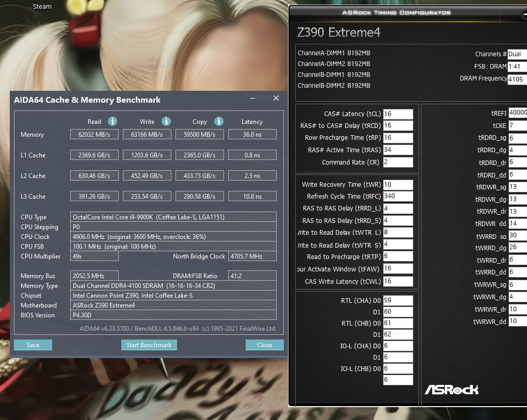
Task: Select the CPU Type field i9-9900K
Action: click(173, 217)
